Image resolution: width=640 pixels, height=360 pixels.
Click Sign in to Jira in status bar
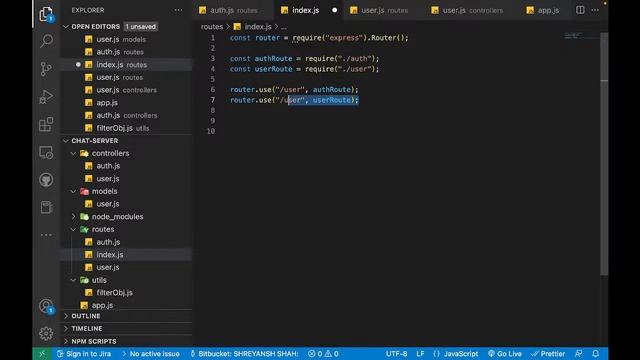(x=84, y=353)
